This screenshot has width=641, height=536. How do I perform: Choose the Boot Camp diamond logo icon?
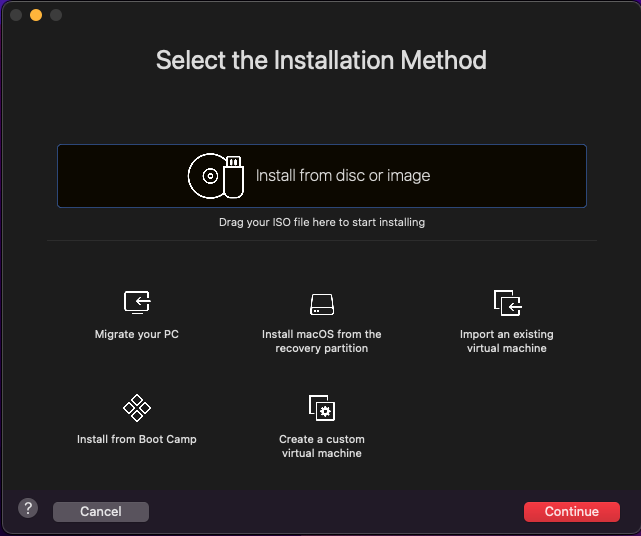click(x=137, y=408)
